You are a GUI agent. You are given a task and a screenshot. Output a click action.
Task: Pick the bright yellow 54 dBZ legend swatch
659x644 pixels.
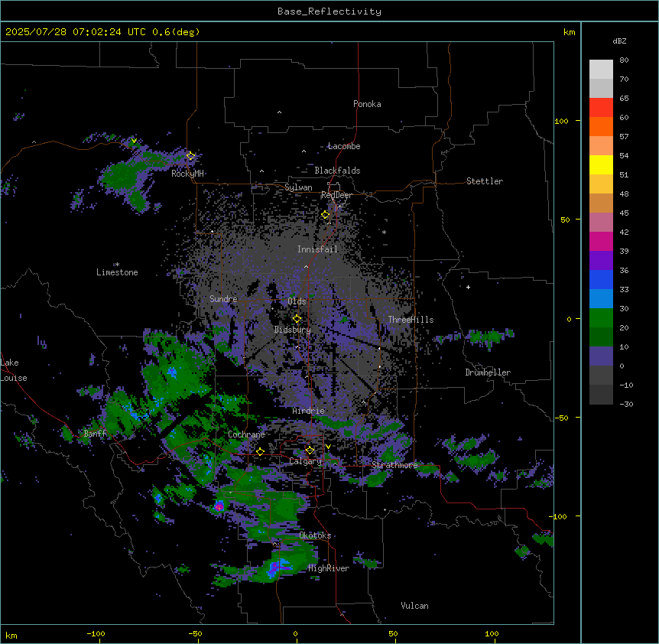click(x=601, y=164)
